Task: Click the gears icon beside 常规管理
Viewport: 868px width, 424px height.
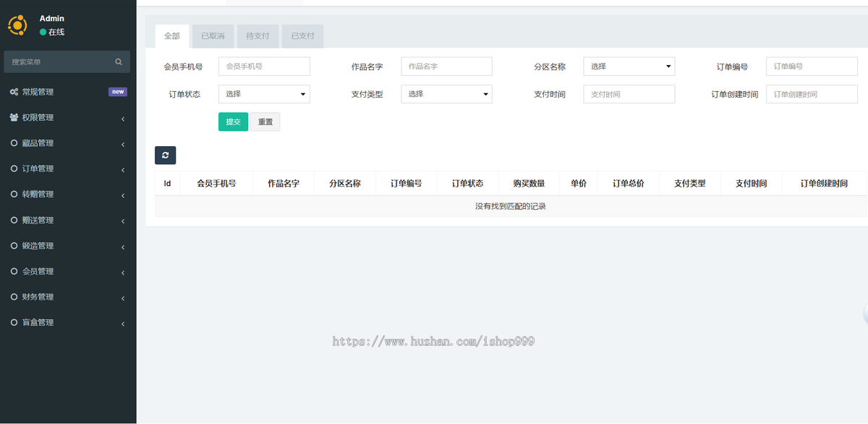Action: (14, 92)
